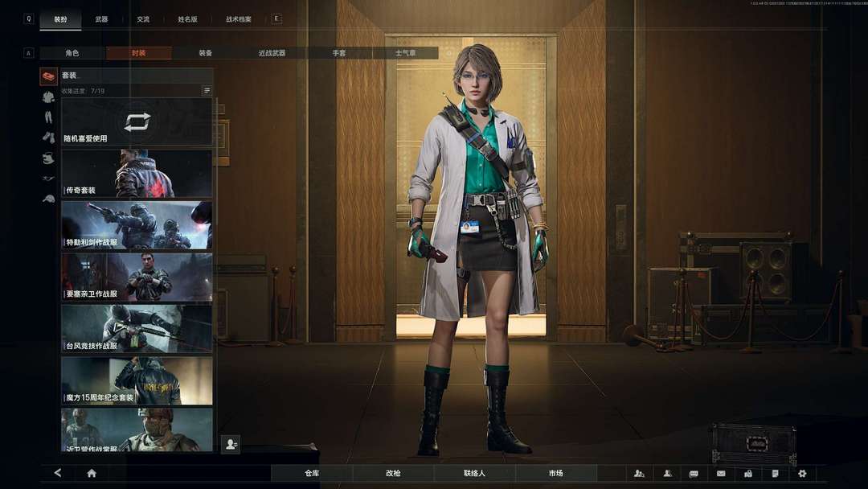Switch to the 交流 tab
This screenshot has height=489, width=868.
[x=143, y=19]
